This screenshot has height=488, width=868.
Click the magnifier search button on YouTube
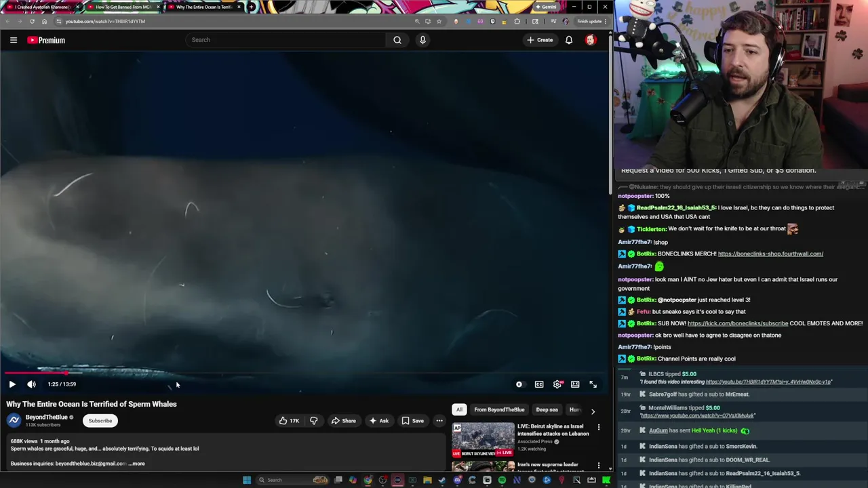pos(397,40)
